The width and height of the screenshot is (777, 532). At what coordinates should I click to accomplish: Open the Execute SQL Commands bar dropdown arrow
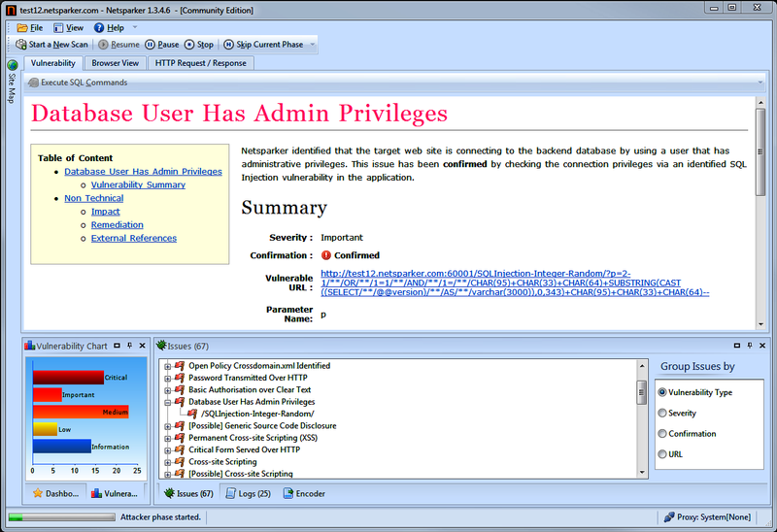[x=760, y=83]
